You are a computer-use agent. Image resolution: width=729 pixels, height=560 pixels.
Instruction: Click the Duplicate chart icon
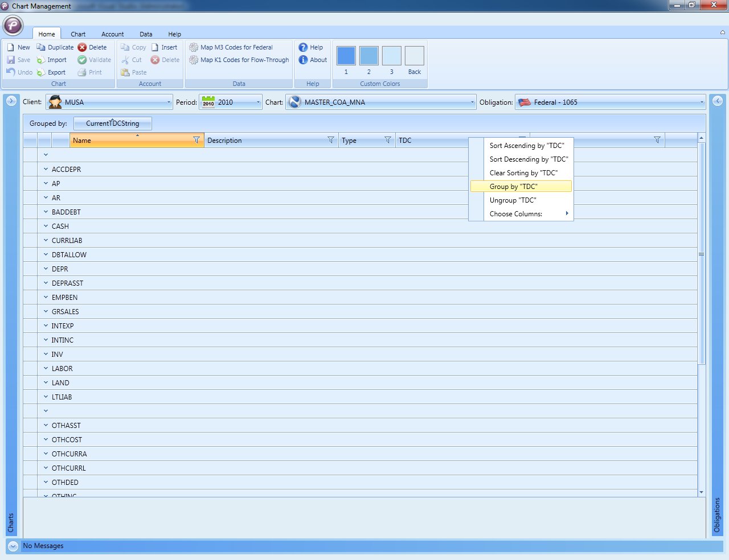coord(41,47)
